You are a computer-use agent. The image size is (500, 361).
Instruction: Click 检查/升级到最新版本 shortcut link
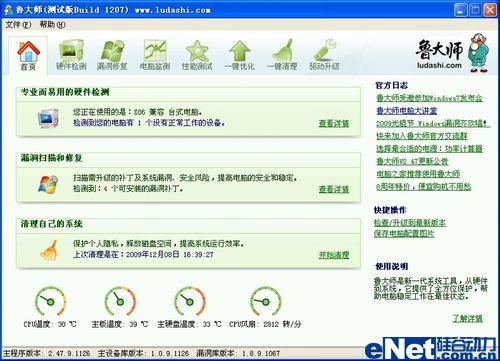[410, 223]
